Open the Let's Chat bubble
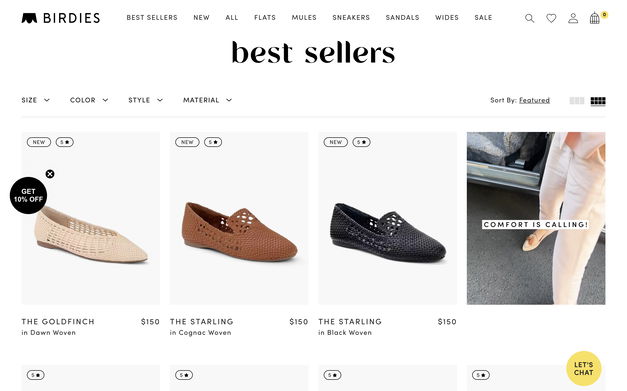Screen dimensions: 627x391 point(583,368)
